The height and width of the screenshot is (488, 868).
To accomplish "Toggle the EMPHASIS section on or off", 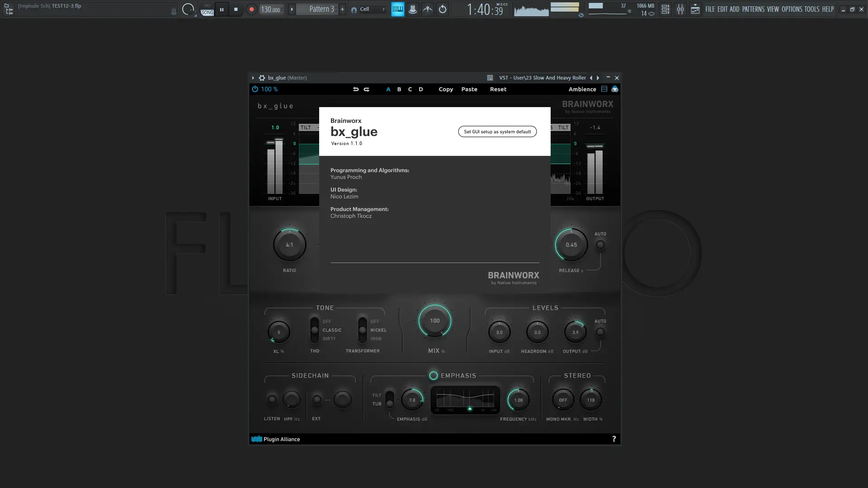I will pos(433,375).
